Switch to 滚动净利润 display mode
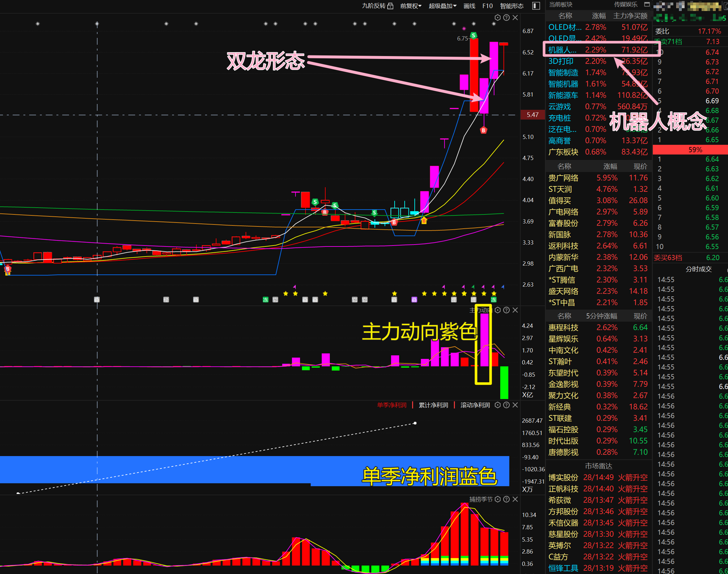The width and height of the screenshot is (728, 574). (x=475, y=405)
